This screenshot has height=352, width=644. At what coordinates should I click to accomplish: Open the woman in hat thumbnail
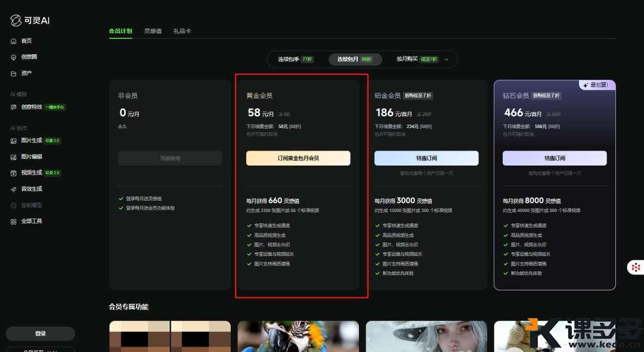pos(426,336)
